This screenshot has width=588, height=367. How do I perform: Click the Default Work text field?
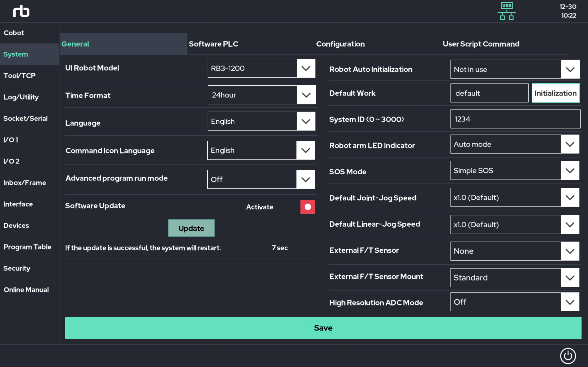(x=489, y=93)
